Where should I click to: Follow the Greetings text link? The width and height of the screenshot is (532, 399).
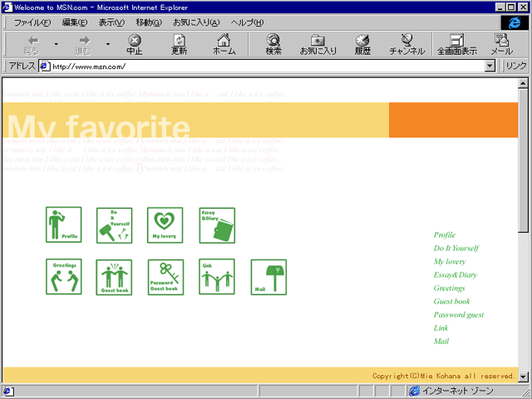point(450,288)
